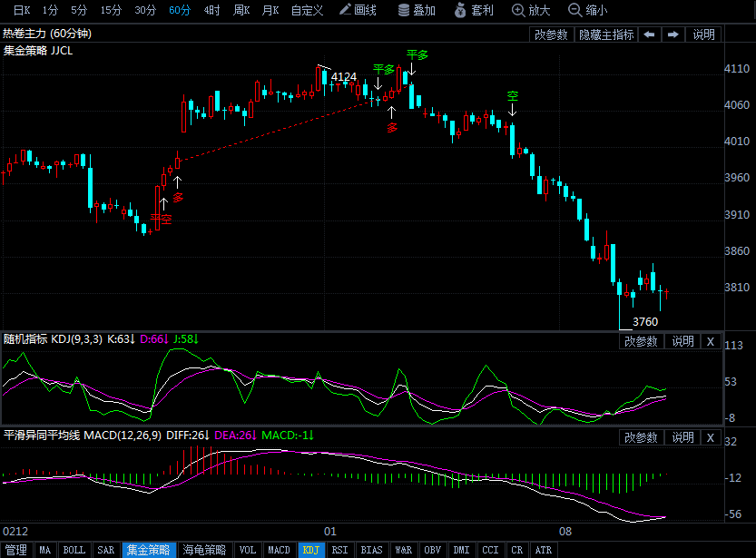
Task: Switch to the 5分 timeframe
Action: pyautogui.click(x=79, y=10)
